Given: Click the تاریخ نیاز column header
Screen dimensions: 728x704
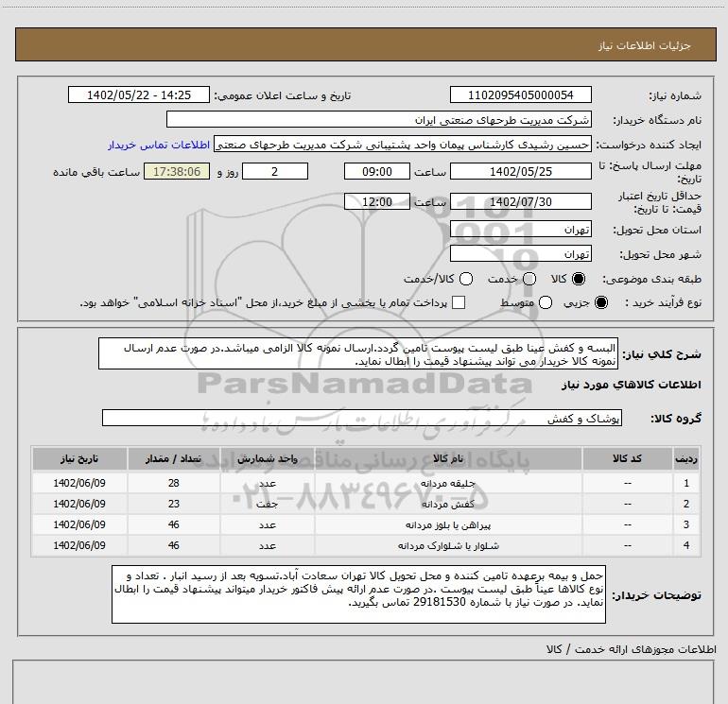Looking at the screenshot, I should 79,459.
